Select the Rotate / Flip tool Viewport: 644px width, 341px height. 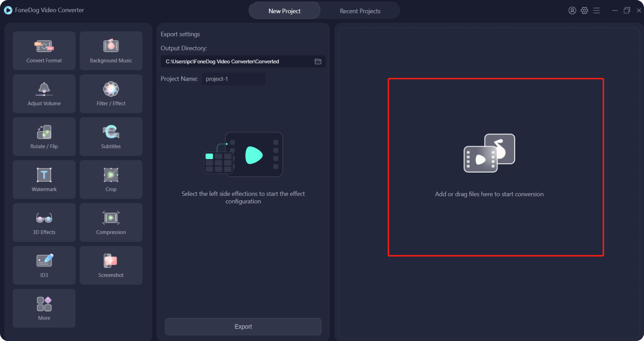click(44, 137)
